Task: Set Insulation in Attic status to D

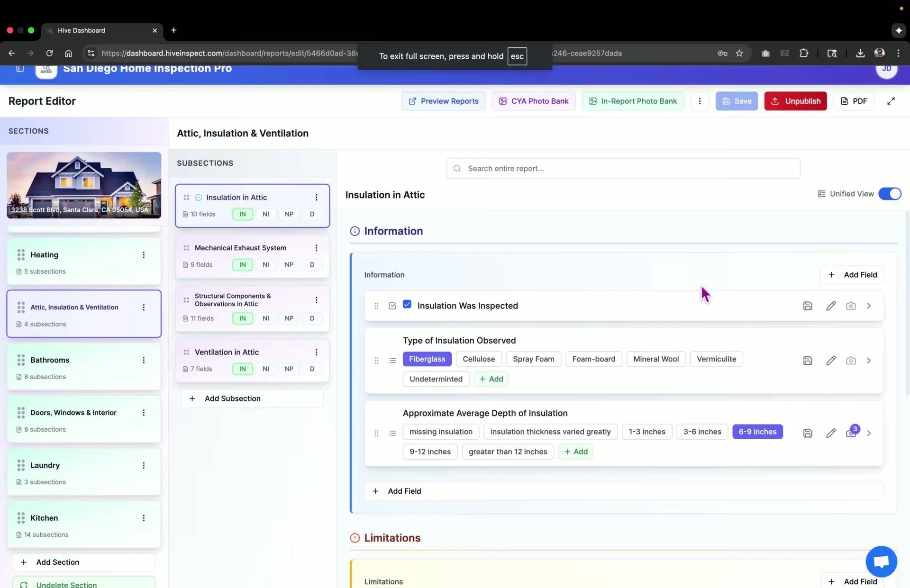Action: [312, 214]
